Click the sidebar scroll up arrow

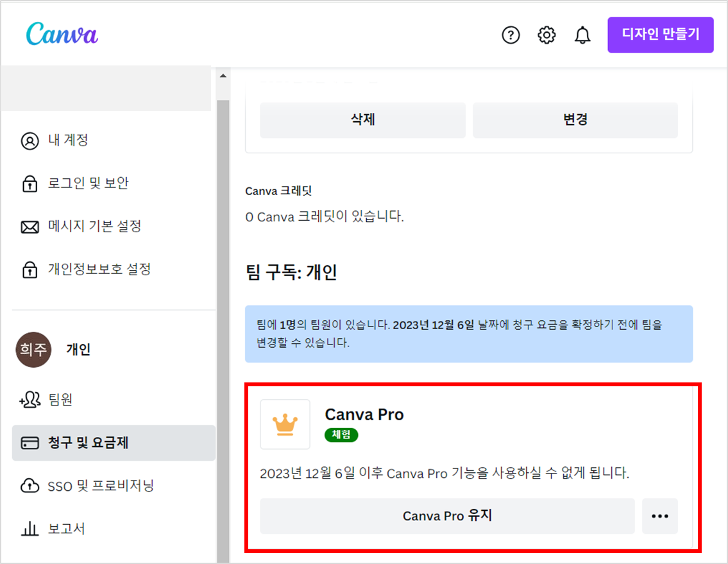[x=223, y=76]
